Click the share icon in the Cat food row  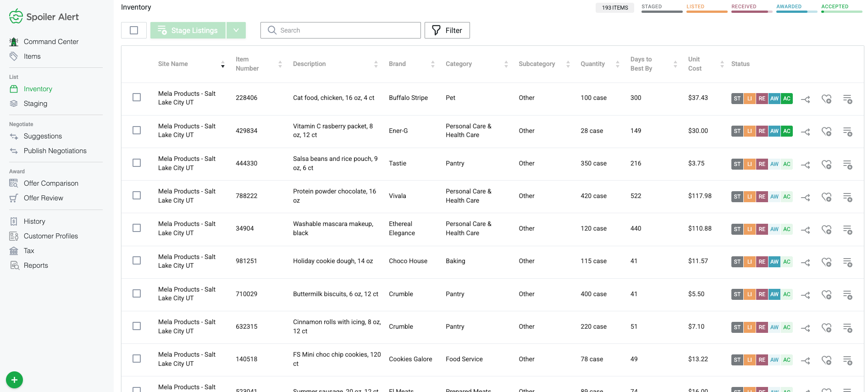click(x=805, y=99)
